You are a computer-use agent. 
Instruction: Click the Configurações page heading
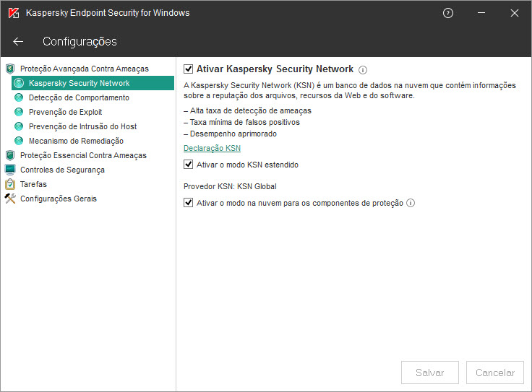80,41
